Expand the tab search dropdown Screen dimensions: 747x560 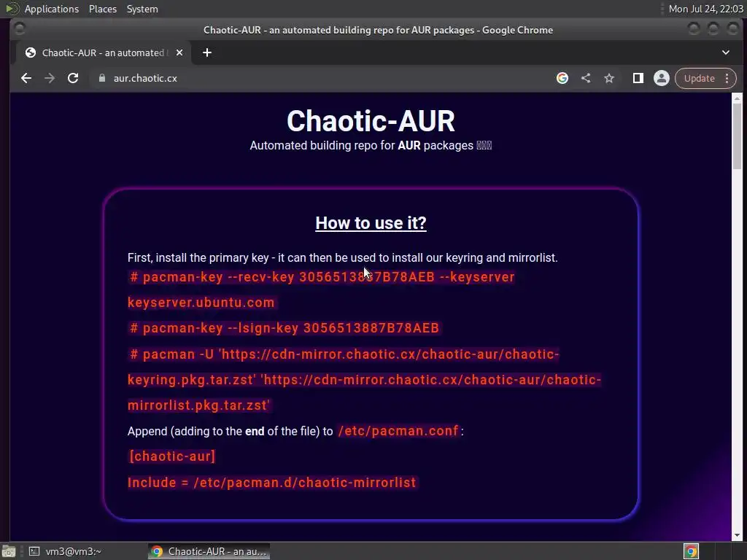point(726,52)
